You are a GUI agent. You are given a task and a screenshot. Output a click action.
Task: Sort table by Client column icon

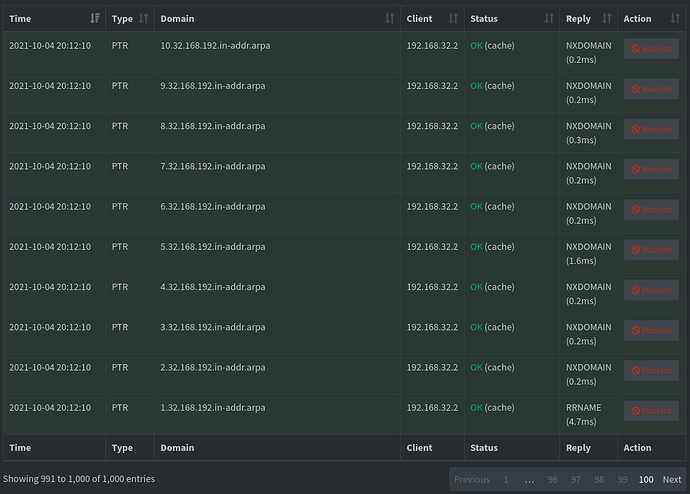click(453, 19)
